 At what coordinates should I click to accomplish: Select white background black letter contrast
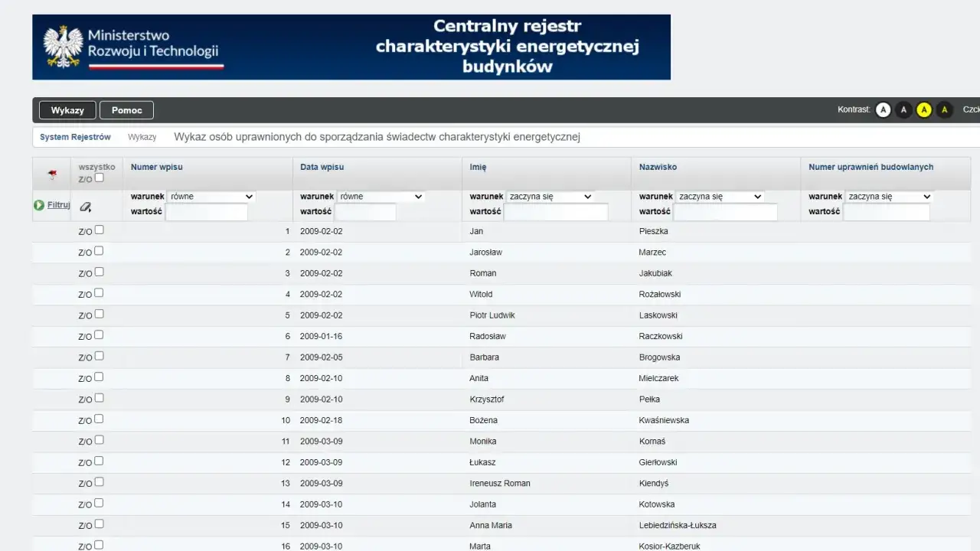click(x=883, y=110)
